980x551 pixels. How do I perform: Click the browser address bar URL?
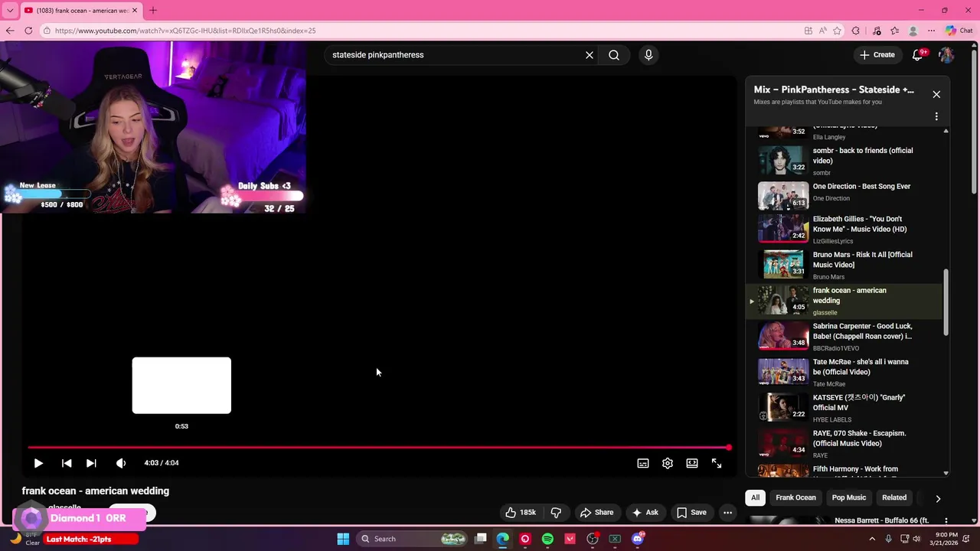pos(185,31)
